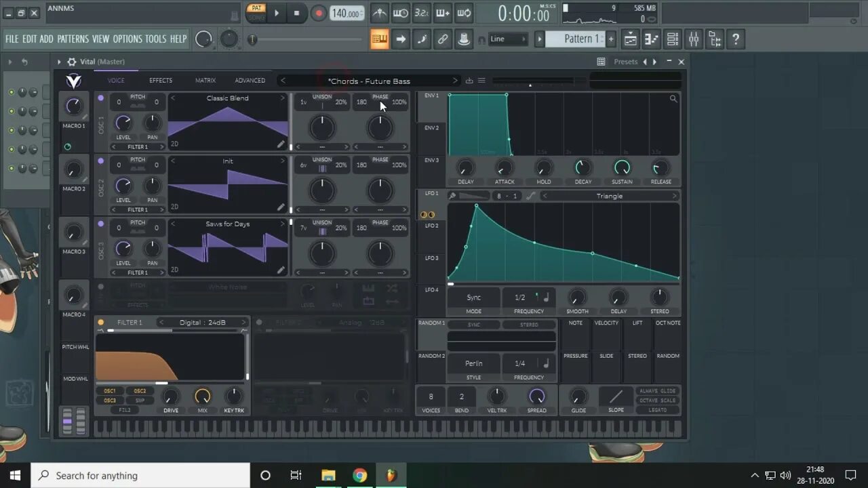Edit OSC 3 wavetable pencil icon
This screenshot has width=868, height=488.
[x=281, y=270]
